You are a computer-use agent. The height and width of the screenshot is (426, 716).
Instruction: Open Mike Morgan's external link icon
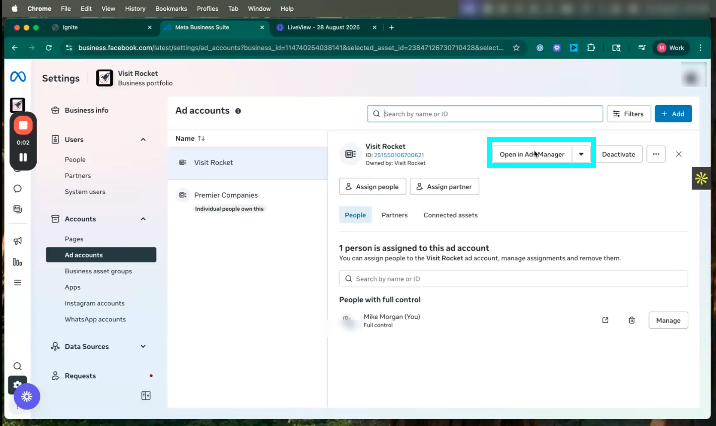click(x=604, y=320)
